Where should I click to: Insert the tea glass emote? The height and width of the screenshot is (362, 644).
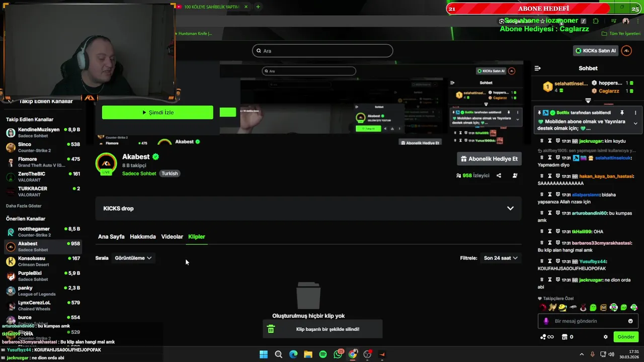583,307
